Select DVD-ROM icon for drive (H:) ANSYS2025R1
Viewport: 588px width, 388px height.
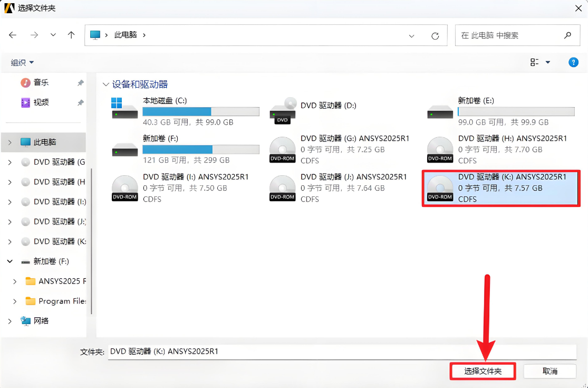pos(440,149)
